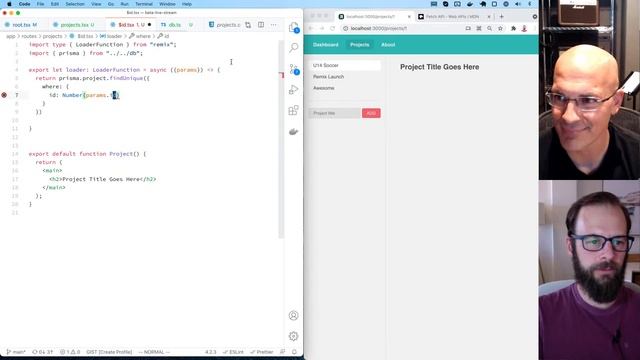Image resolution: width=640 pixels, height=360 pixels.
Task: Click the Open Changes icon in editor toolbar
Action: coord(248,25)
